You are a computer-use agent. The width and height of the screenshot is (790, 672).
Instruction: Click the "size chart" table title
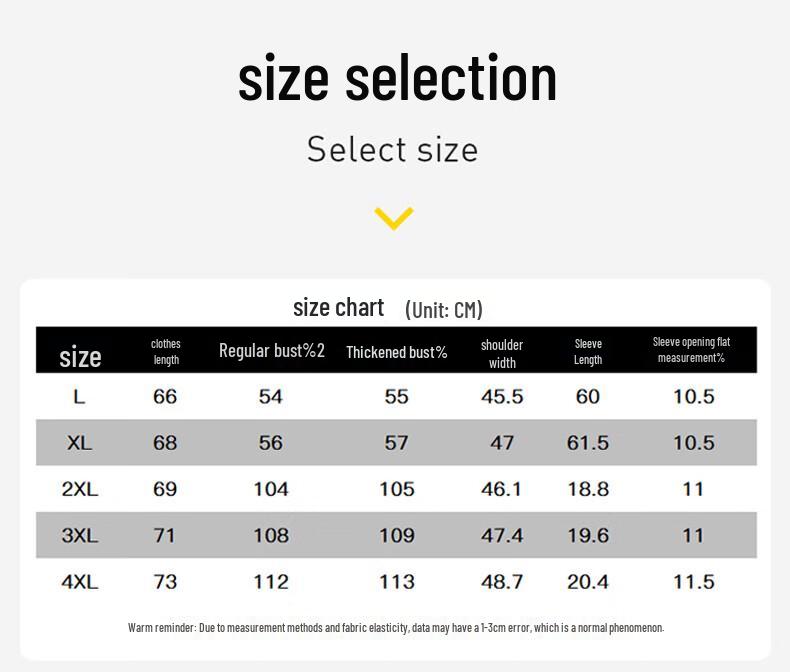pyautogui.click(x=338, y=307)
